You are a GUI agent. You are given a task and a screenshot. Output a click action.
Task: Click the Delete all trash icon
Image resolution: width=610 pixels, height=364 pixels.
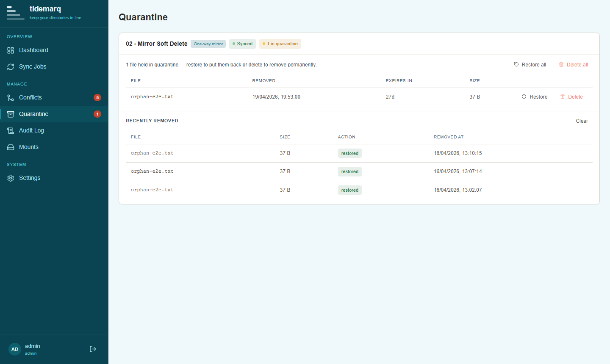point(561,65)
